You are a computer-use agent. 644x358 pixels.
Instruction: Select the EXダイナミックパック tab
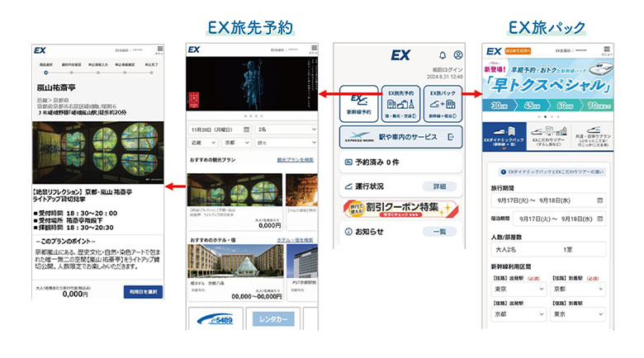point(503,140)
